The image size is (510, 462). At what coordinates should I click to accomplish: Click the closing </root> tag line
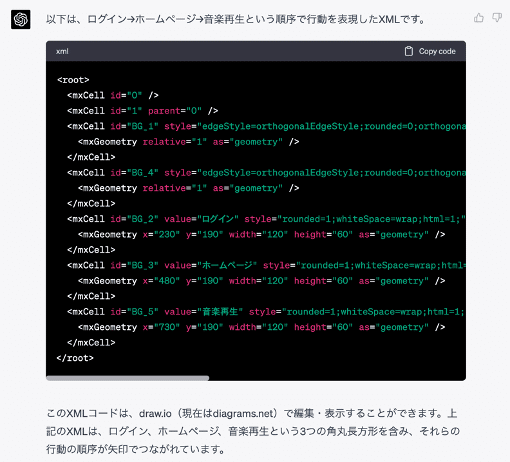[75, 358]
